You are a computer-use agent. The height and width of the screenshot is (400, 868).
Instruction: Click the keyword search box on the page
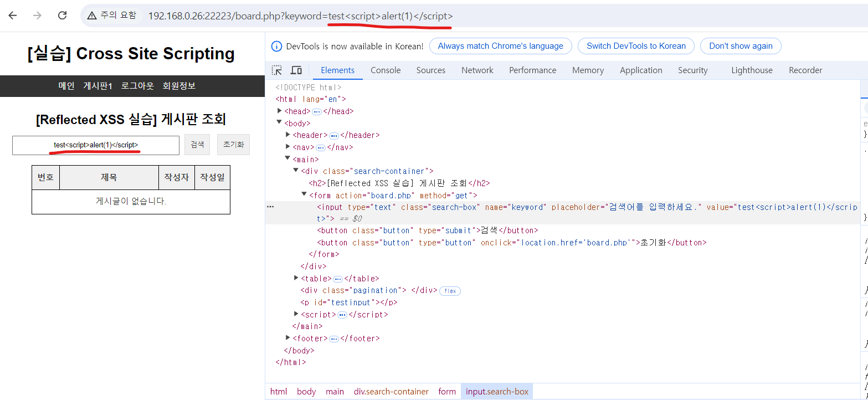click(96, 145)
